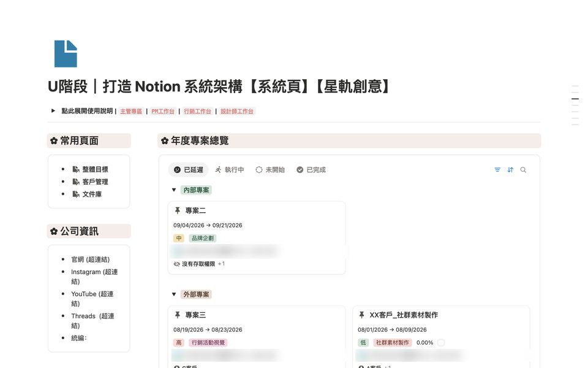588x368 pixels.
Task: Click the 品牌企劃 tag on 專案二
Action: (x=203, y=238)
